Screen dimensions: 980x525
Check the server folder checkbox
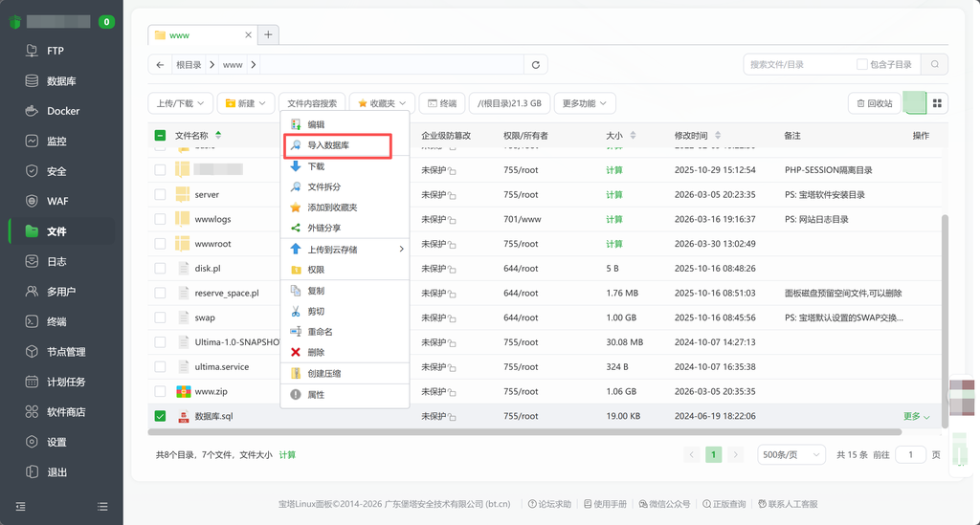click(160, 195)
